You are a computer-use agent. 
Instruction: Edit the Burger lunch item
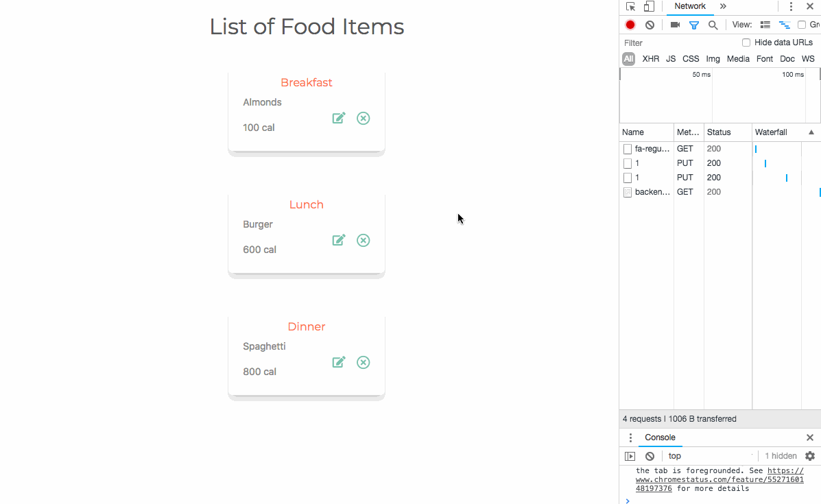[338, 240]
